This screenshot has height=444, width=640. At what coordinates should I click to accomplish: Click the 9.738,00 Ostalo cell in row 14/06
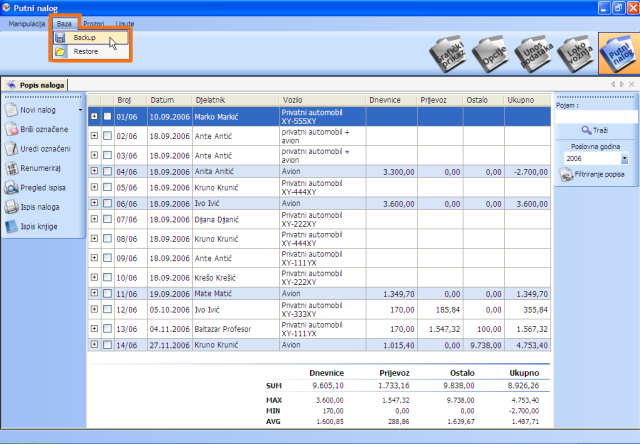click(x=484, y=345)
